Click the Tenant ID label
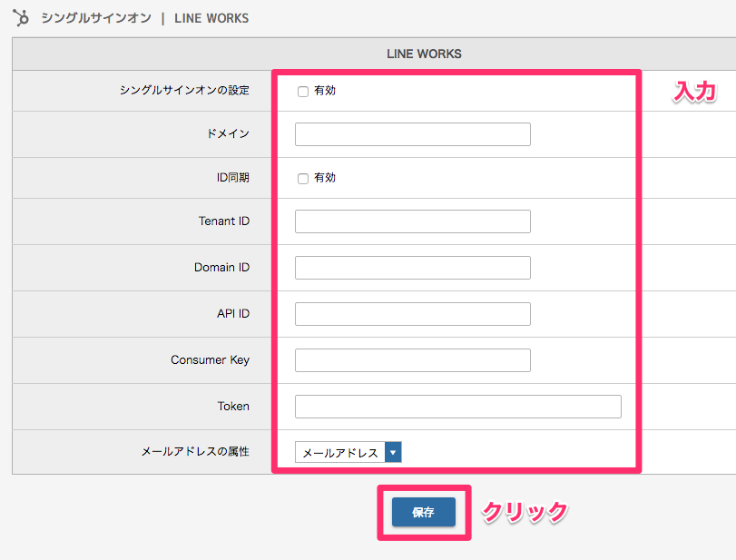 pyautogui.click(x=224, y=221)
